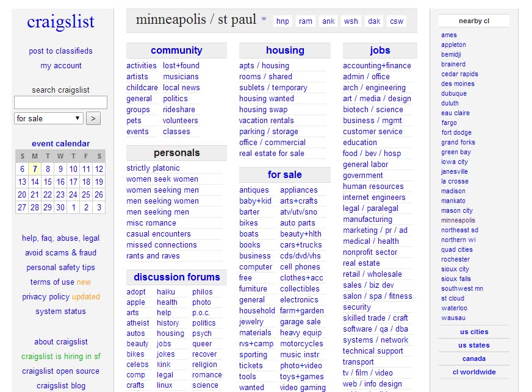Select the 'csw' area shortcut
532x392 pixels.
(397, 21)
